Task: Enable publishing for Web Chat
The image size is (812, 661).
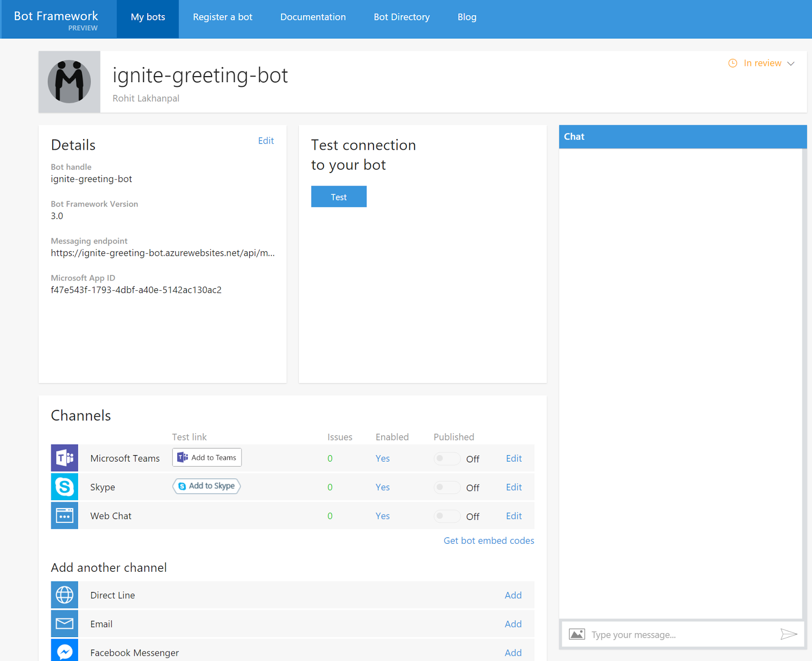Action: coord(447,516)
